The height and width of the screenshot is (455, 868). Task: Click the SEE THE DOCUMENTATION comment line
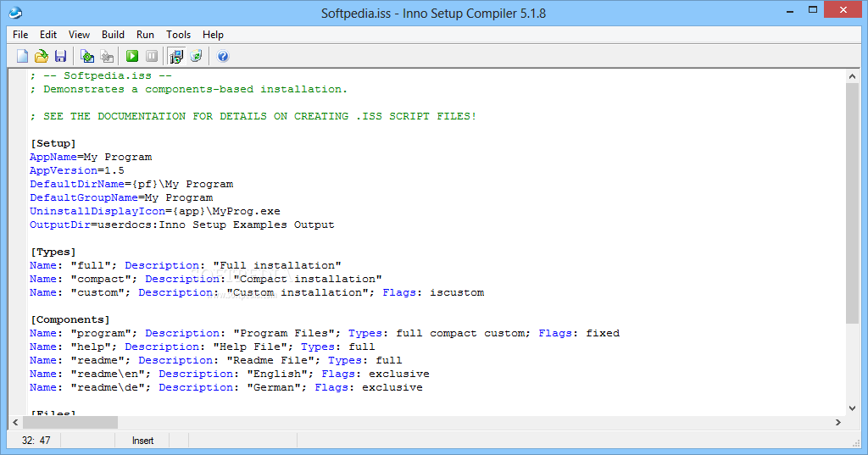click(253, 116)
